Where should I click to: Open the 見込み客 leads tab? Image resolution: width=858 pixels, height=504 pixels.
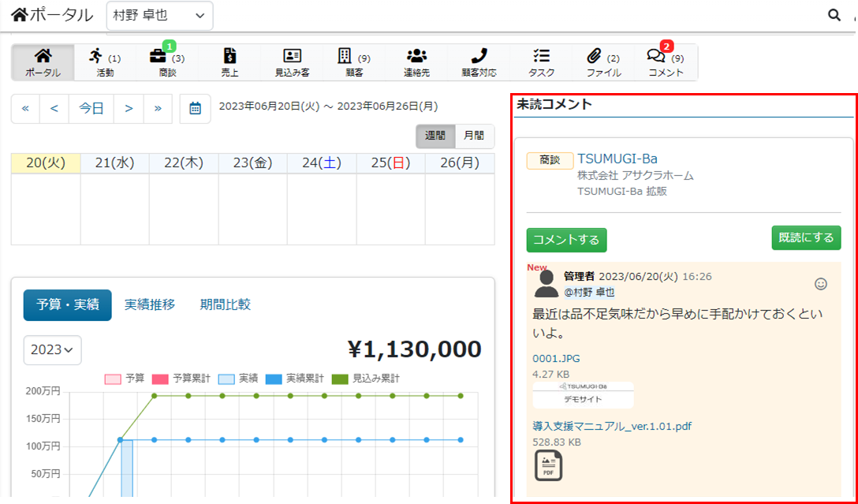pos(293,62)
